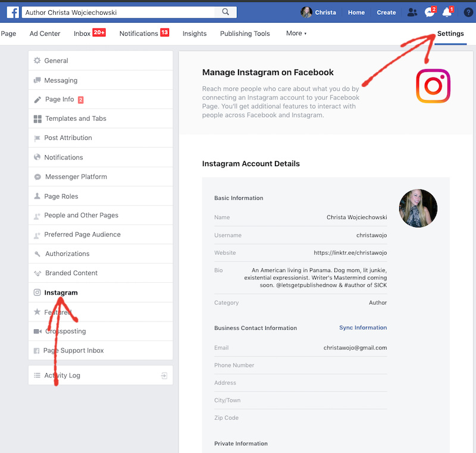Click the Instagram account profile photo
This screenshot has height=453, width=476.
(x=418, y=208)
